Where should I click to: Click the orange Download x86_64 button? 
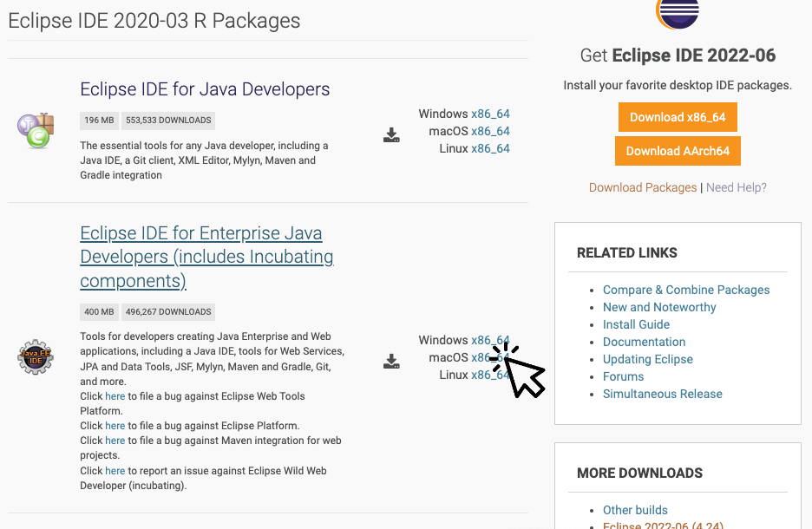[678, 117]
